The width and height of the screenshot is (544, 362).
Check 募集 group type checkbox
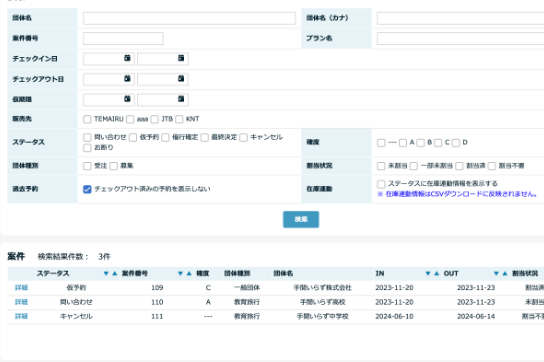pyautogui.click(x=113, y=166)
